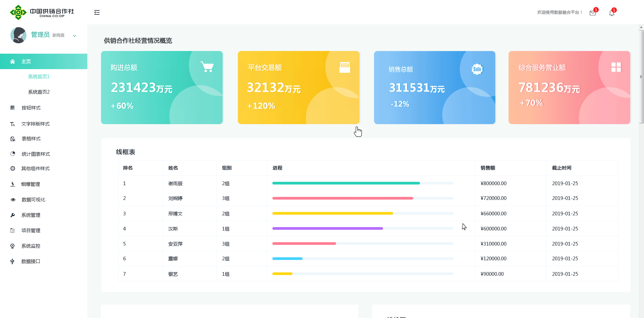Click the 烟爆管理 sidebar icon
Image resolution: width=644 pixels, height=318 pixels.
[x=12, y=184]
